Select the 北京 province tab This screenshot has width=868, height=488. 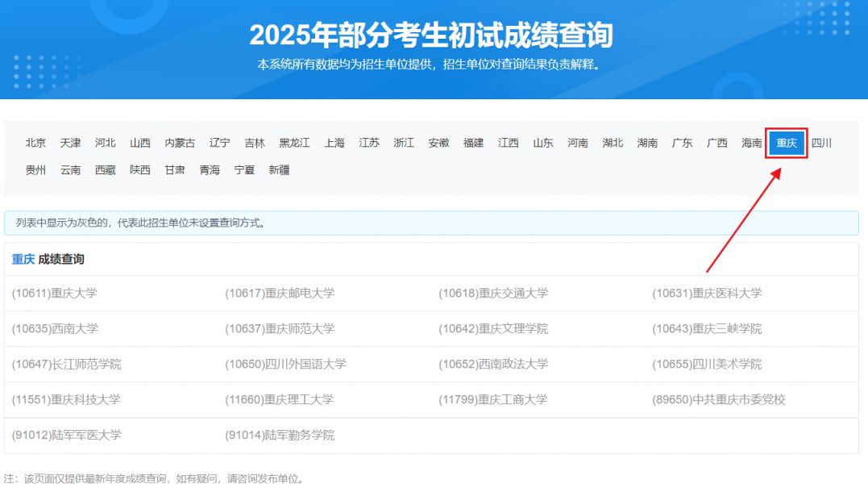tap(35, 143)
